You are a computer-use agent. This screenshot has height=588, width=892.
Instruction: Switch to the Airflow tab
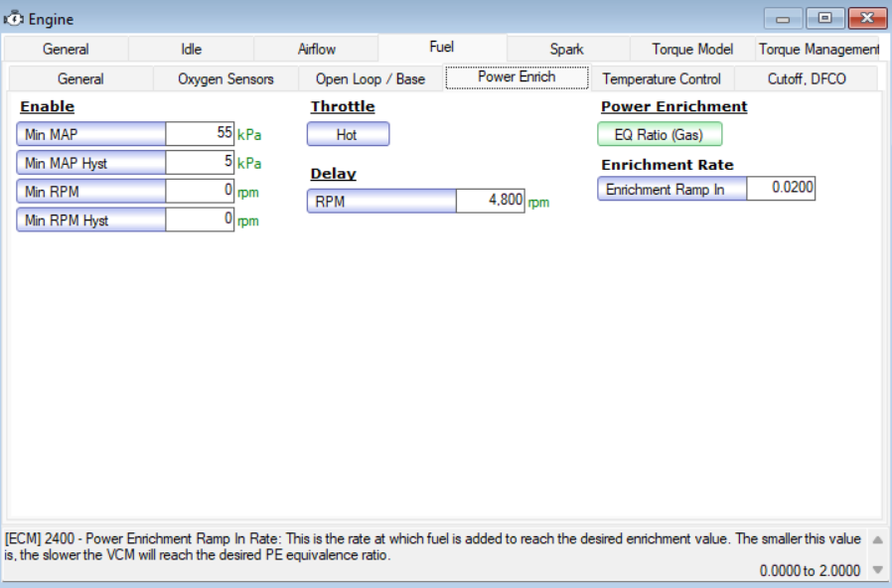coord(316,49)
